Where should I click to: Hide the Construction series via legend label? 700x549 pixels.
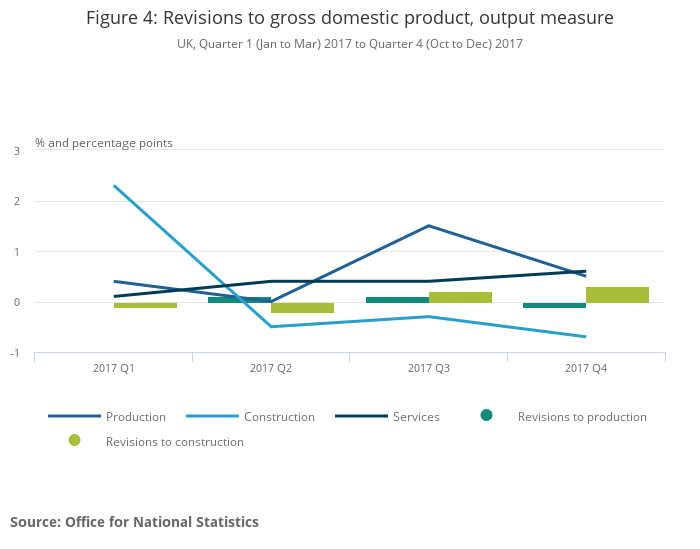coord(279,417)
